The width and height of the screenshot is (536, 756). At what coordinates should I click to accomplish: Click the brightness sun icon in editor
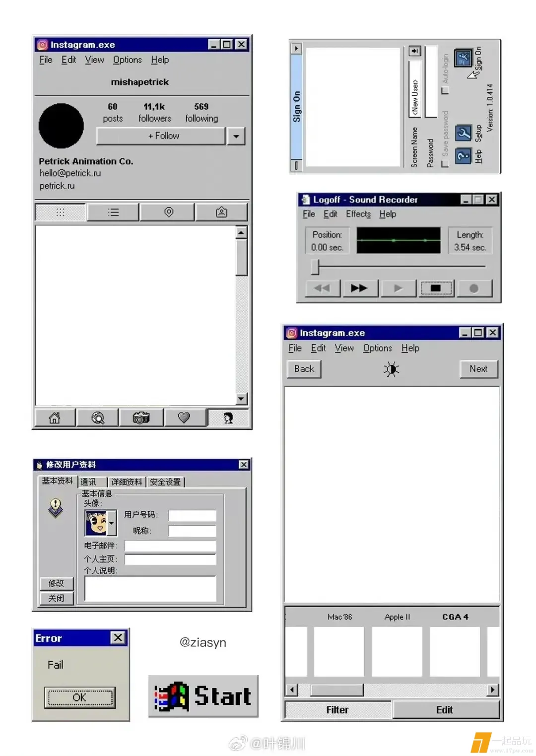[391, 369]
